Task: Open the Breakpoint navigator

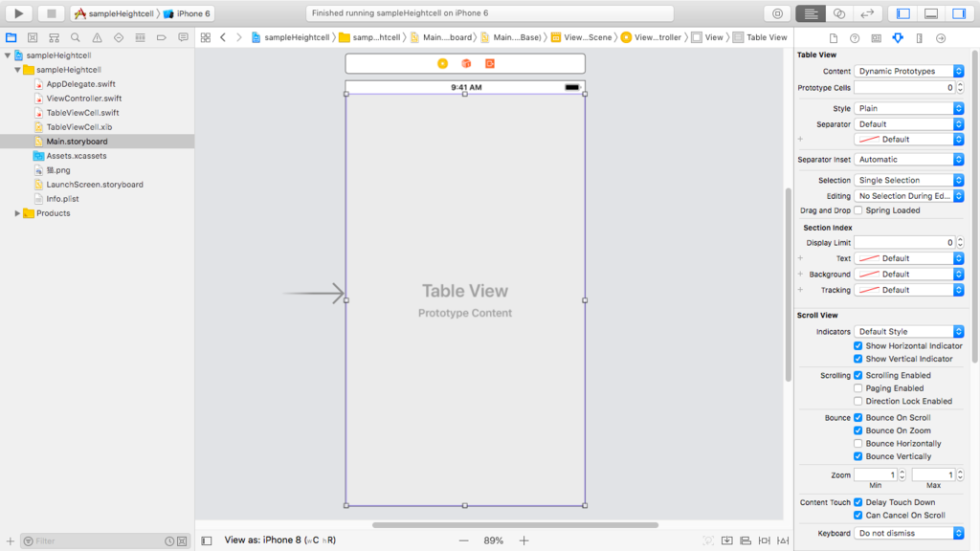Action: pyautogui.click(x=161, y=38)
